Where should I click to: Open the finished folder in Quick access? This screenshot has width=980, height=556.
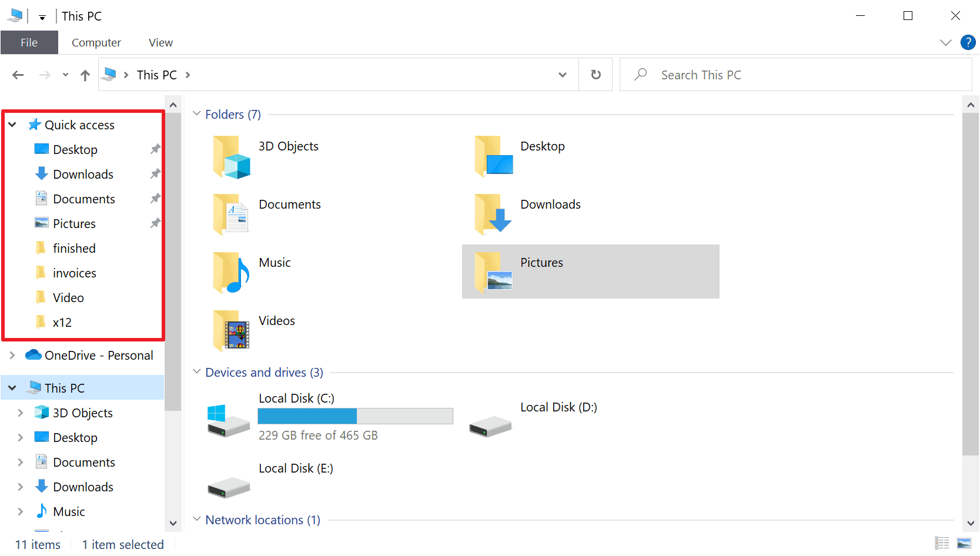point(74,248)
